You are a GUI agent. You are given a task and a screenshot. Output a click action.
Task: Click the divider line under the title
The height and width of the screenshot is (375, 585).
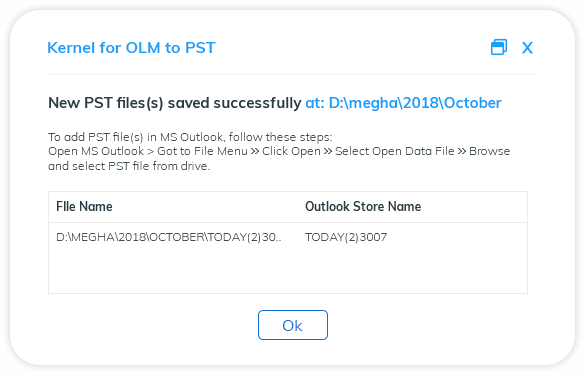coord(292,74)
